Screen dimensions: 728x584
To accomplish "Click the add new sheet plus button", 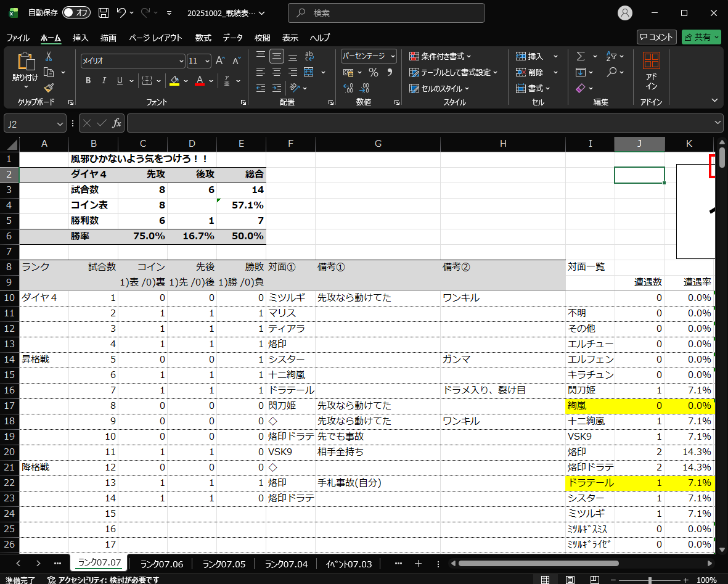I will [419, 564].
